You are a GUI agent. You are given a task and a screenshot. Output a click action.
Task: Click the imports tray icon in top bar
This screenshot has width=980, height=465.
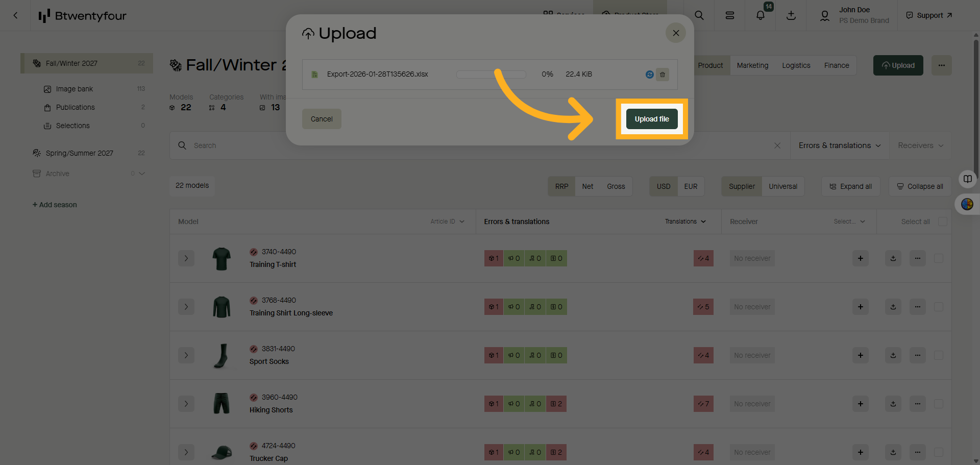click(791, 15)
